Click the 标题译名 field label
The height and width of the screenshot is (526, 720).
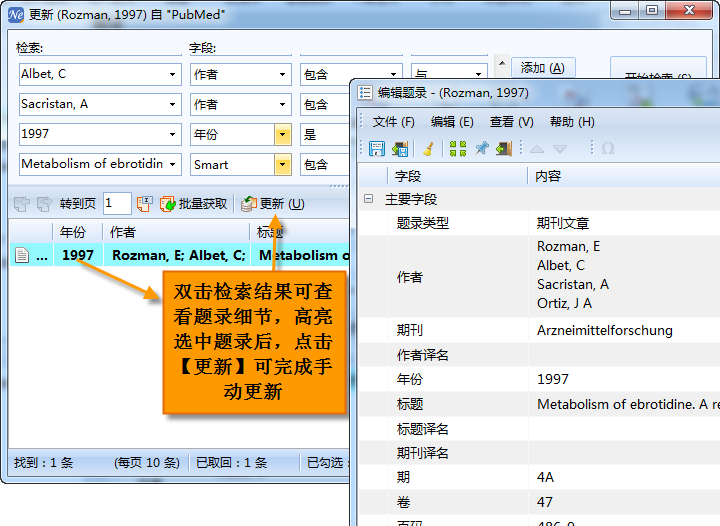click(x=422, y=429)
